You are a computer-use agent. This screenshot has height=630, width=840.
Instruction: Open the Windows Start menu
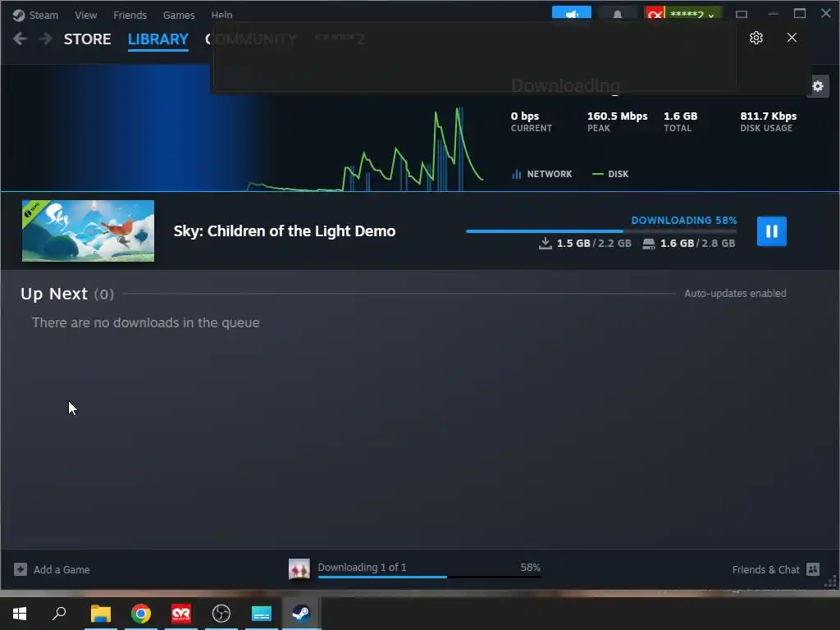click(x=20, y=614)
